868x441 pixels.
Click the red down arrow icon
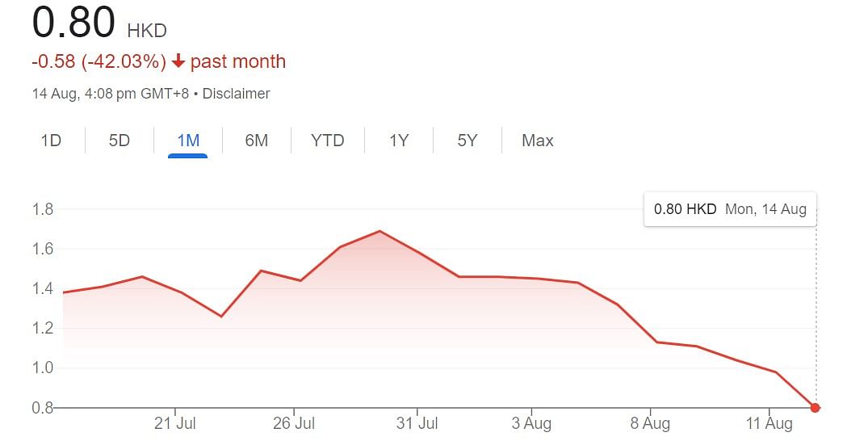pos(178,61)
